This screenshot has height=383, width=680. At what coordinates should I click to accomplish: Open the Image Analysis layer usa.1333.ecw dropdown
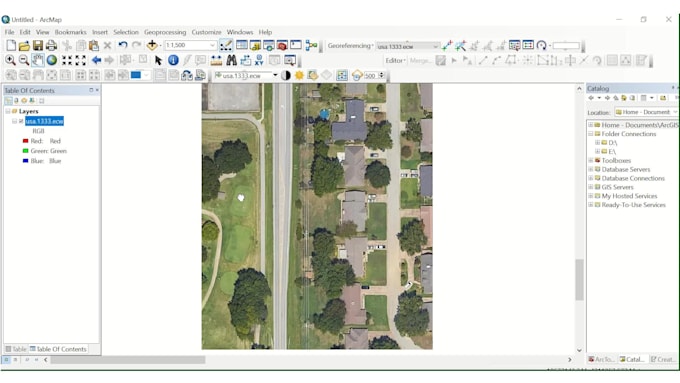click(275, 75)
